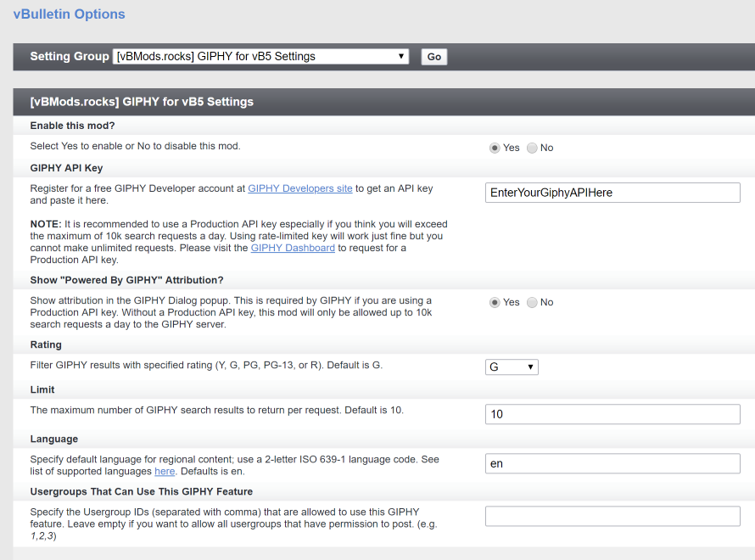Click the 'Setting Group' label
755x560 pixels.
[70, 56]
